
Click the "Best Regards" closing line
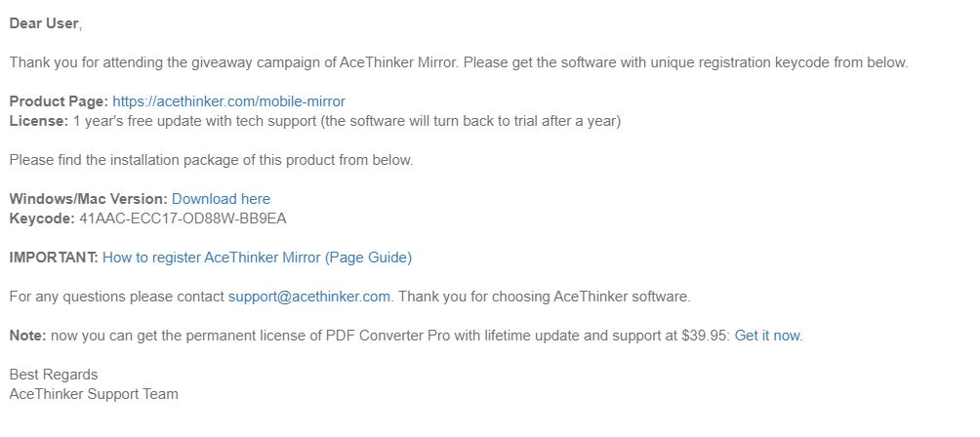click(x=54, y=375)
